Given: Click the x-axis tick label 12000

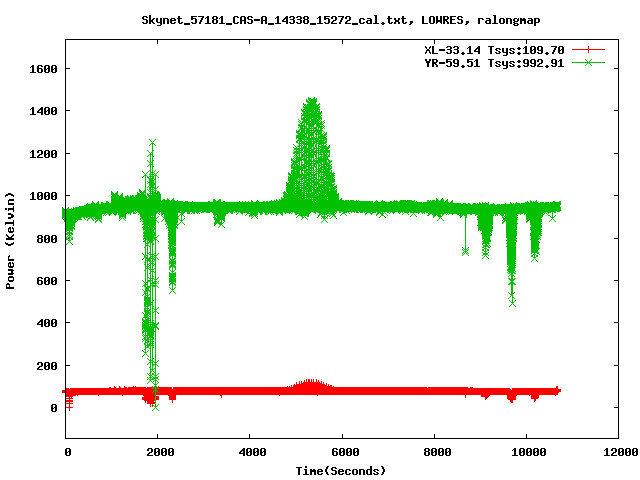Looking at the screenshot, I should tap(621, 452).
